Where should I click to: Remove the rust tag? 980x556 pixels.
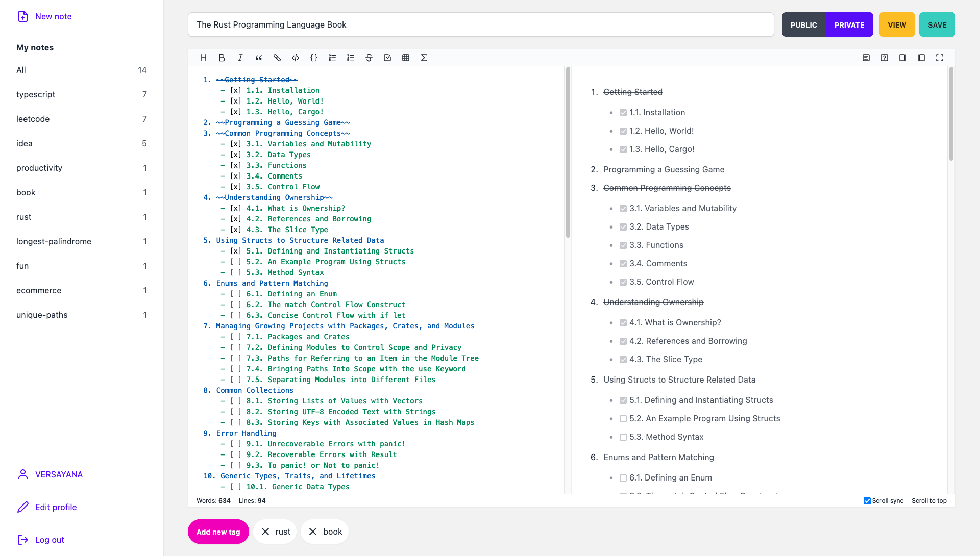coord(265,532)
